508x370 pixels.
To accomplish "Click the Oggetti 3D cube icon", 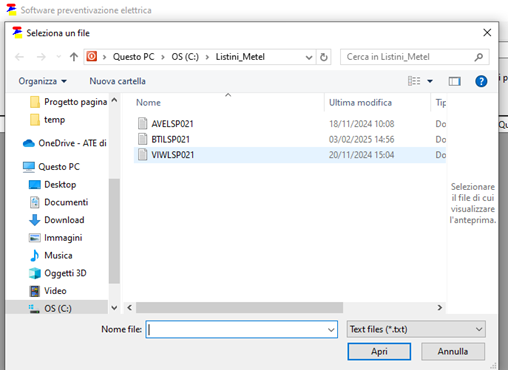I will [x=35, y=273].
